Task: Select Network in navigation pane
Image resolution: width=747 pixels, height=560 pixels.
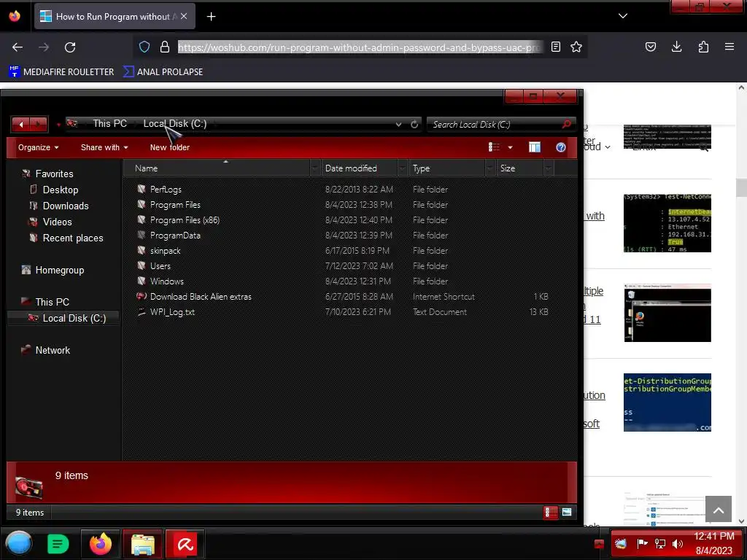Action: pos(53,351)
